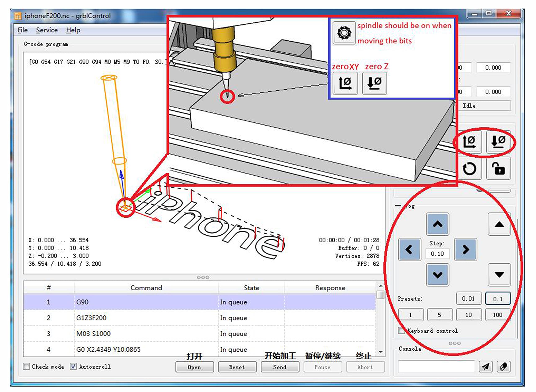The height and width of the screenshot is (392, 536).
Task: Jog Z up with black triangle
Action: point(499,224)
